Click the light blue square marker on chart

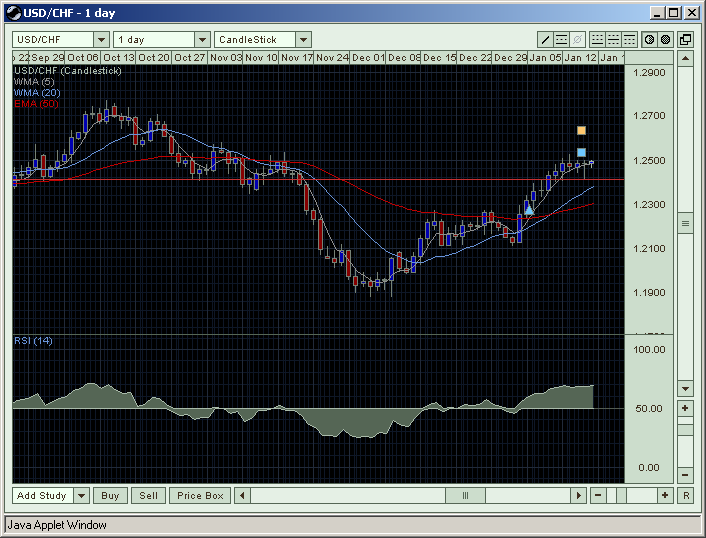(x=581, y=152)
